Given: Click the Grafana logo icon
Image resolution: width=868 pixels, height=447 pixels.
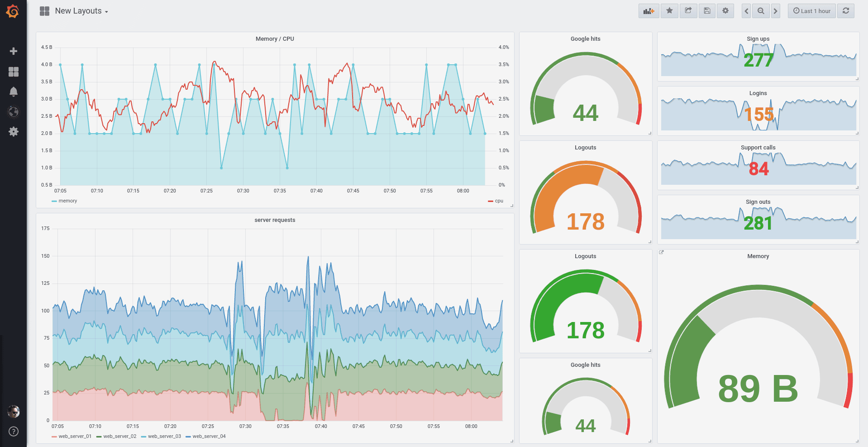Looking at the screenshot, I should click(x=13, y=11).
